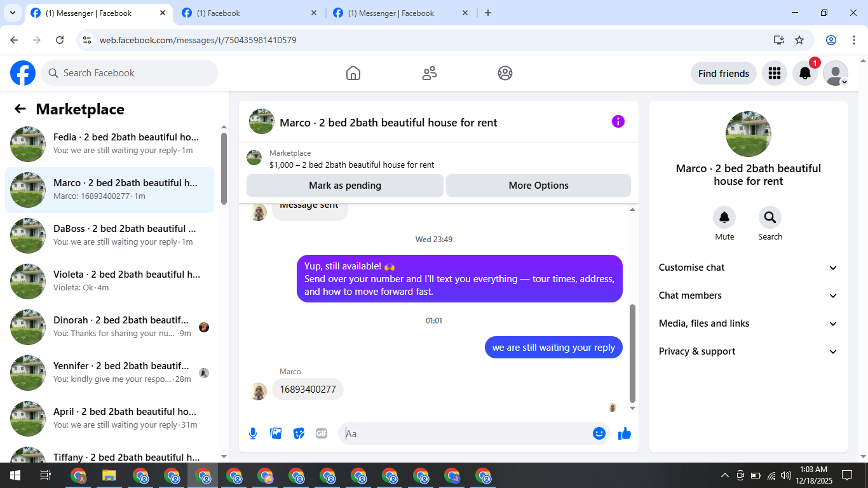Click Marco's message 16893400277
Screen dimensions: 868x488
pos(308,389)
